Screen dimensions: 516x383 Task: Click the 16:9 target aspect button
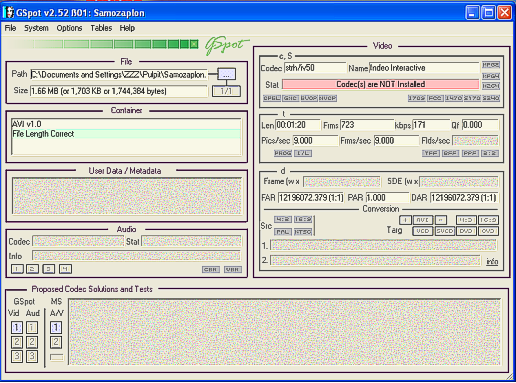tap(488, 220)
